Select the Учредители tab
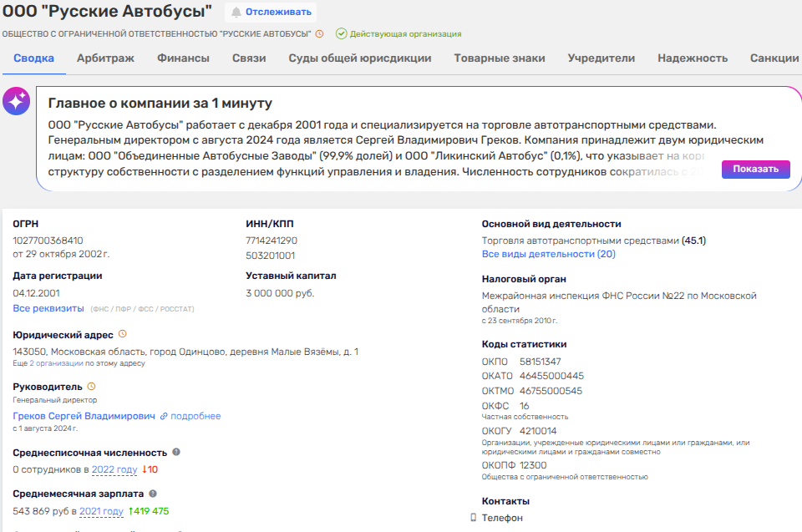This screenshot has width=802, height=532. pyautogui.click(x=601, y=58)
